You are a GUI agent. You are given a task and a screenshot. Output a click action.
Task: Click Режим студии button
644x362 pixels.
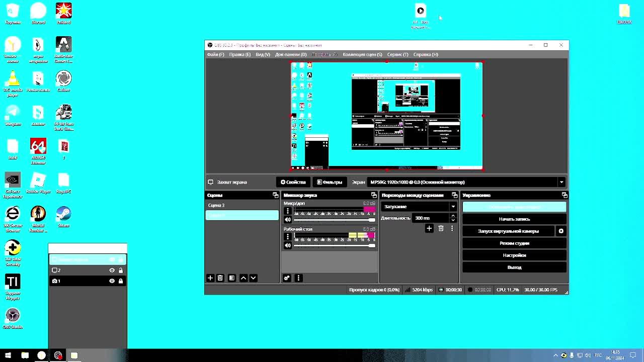click(x=514, y=243)
